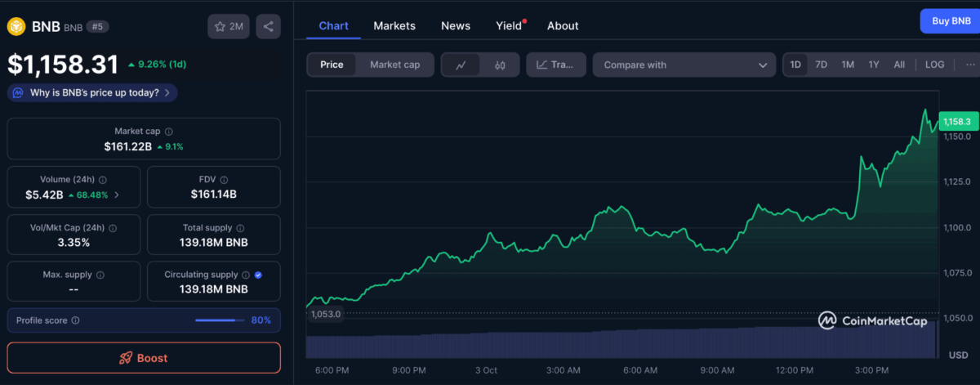Click the star watchlist icon
Viewport: 980px width, 385px height.
[x=220, y=27]
